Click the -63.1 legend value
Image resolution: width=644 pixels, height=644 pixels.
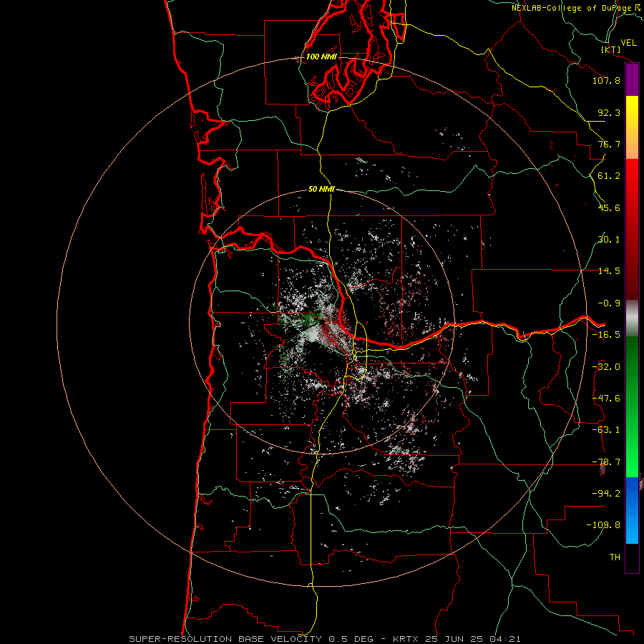(x=606, y=430)
